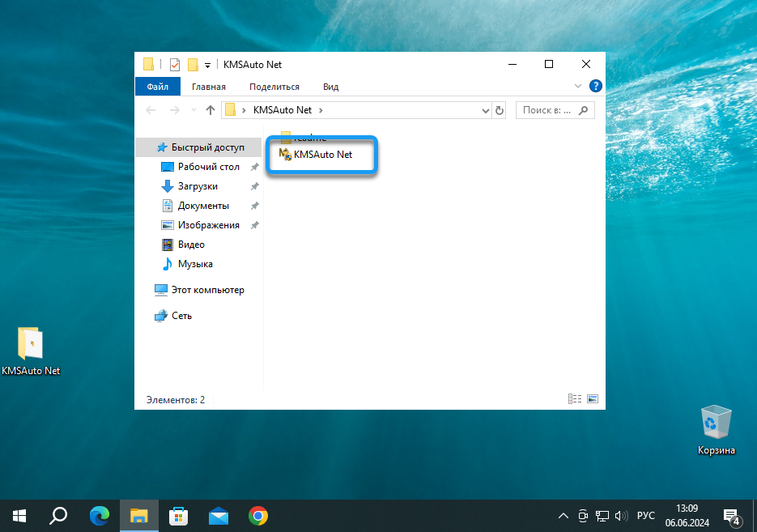Expand breadcrumb chevron after KMSAuto Net
757x532 pixels.
point(321,110)
